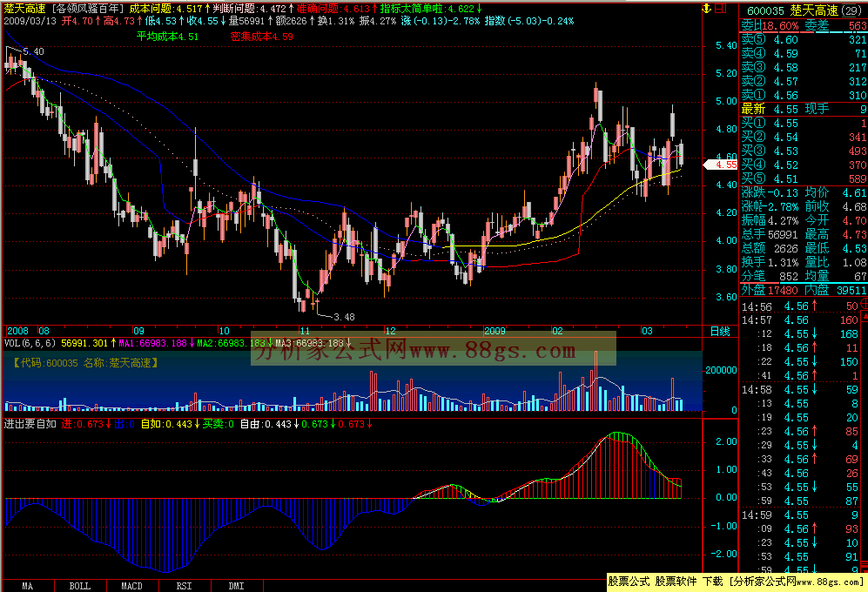Click the 买④ bid row priced 4.52

click(804, 165)
